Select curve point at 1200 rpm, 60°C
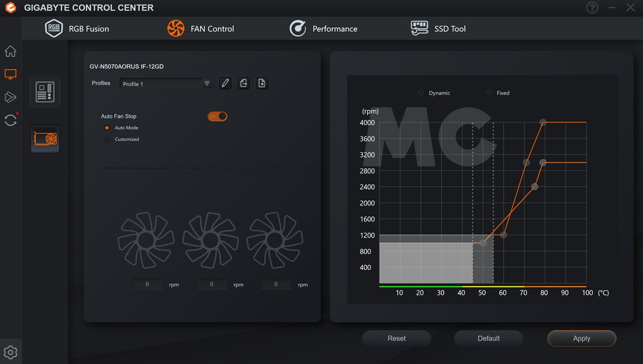 504,235
